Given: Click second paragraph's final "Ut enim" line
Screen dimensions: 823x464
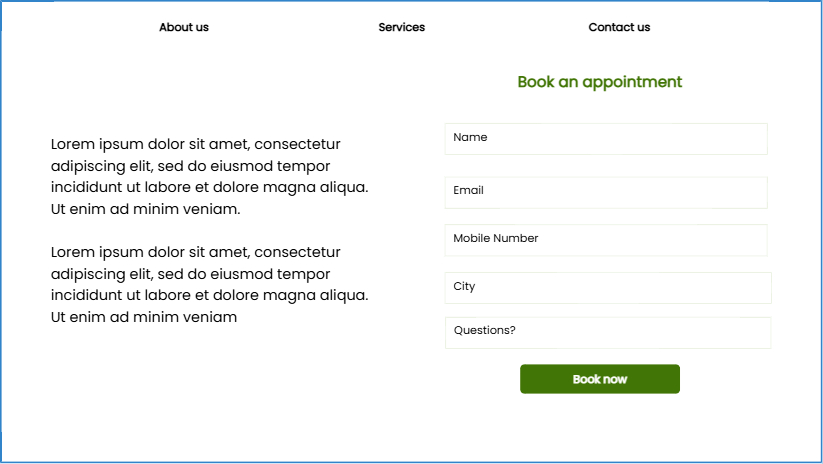Looking at the screenshot, I should coord(144,317).
